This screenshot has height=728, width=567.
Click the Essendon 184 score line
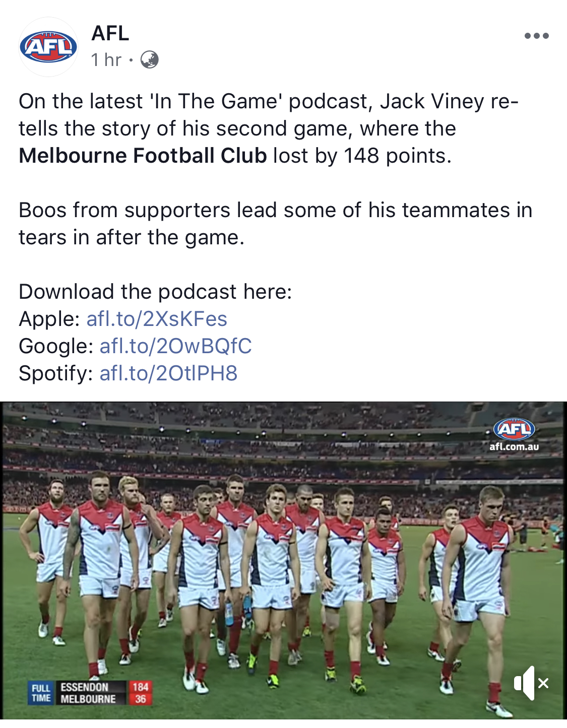(x=104, y=687)
